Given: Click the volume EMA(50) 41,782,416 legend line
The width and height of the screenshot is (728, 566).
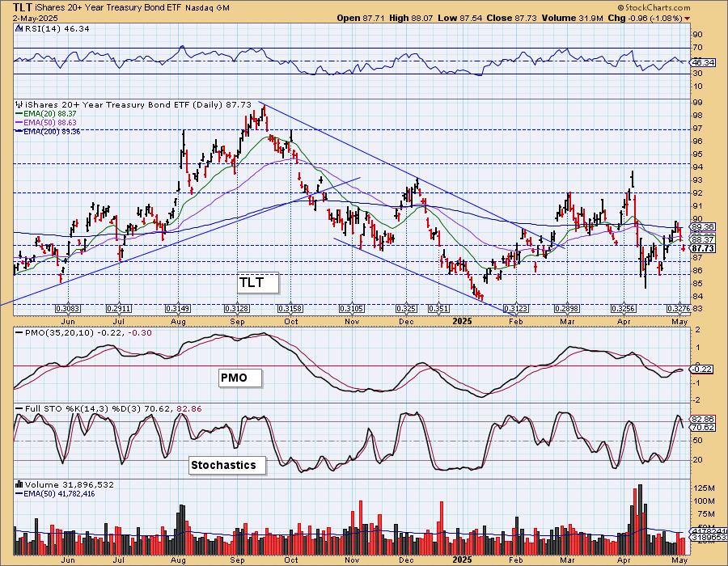Looking at the screenshot, I should click(19, 493).
